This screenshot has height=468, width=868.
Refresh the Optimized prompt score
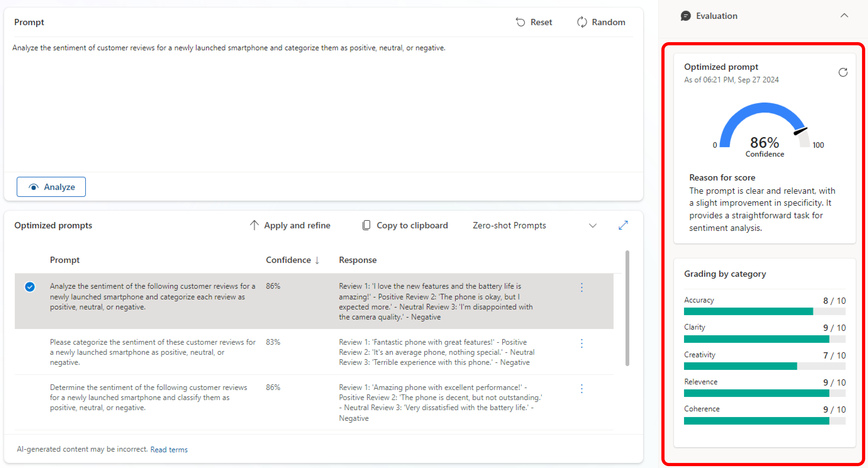click(843, 72)
